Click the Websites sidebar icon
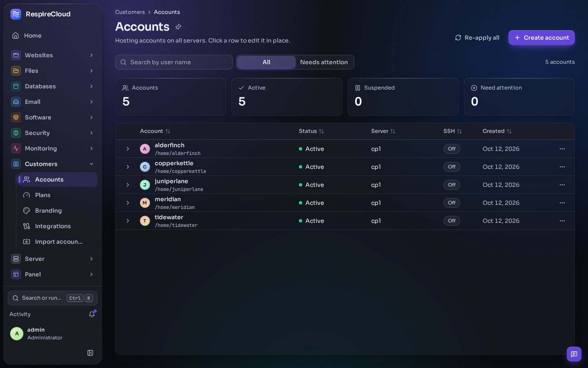The width and height of the screenshot is (588, 368). pyautogui.click(x=16, y=55)
